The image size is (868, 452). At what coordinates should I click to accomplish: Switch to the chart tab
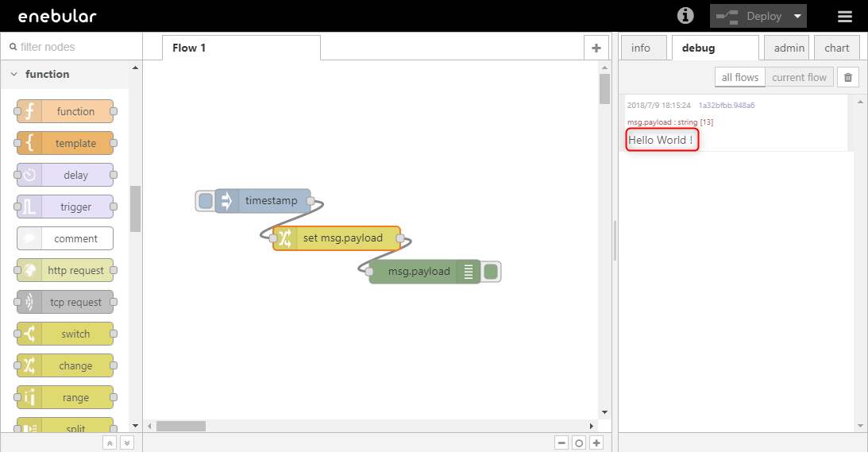click(x=836, y=48)
